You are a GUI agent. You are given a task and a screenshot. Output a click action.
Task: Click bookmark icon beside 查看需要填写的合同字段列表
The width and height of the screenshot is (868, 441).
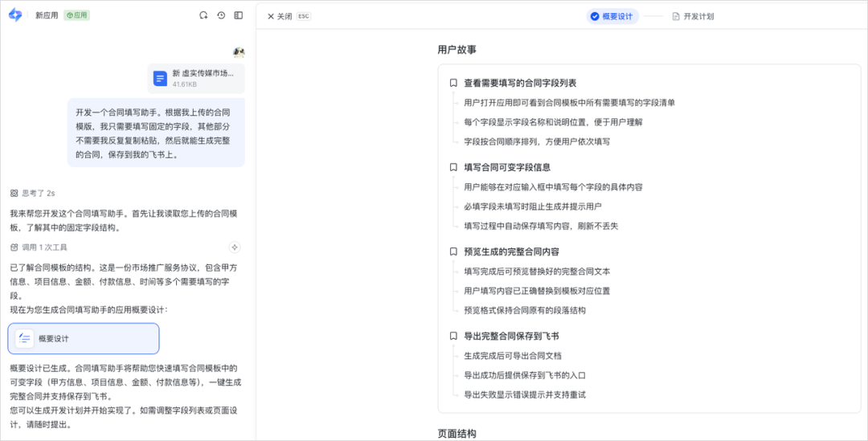click(453, 84)
